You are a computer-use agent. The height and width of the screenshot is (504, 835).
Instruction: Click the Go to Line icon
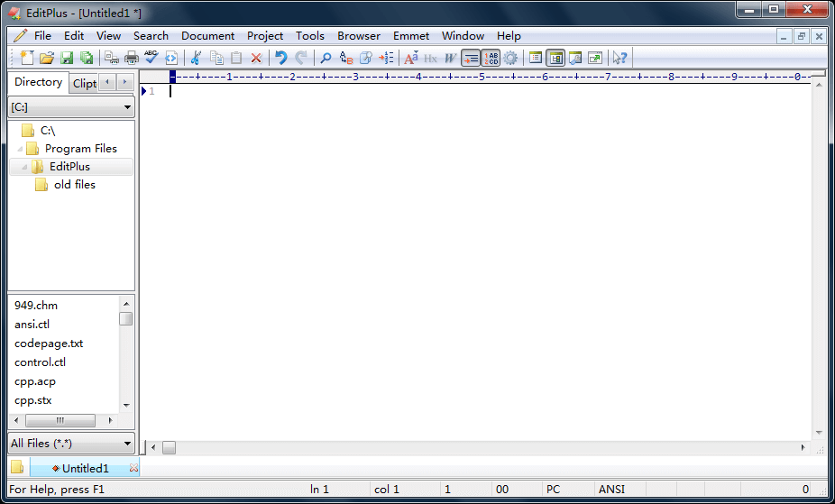tap(386, 58)
